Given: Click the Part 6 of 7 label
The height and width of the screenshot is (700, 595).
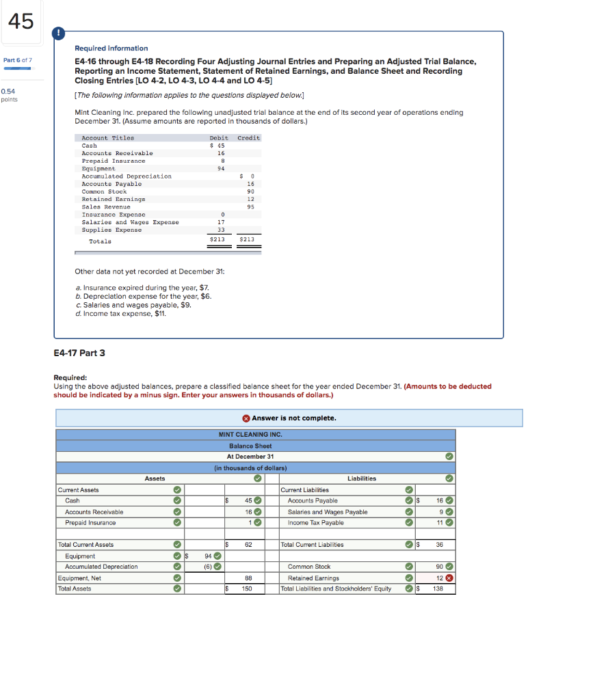Looking at the screenshot, I should (x=16, y=60).
